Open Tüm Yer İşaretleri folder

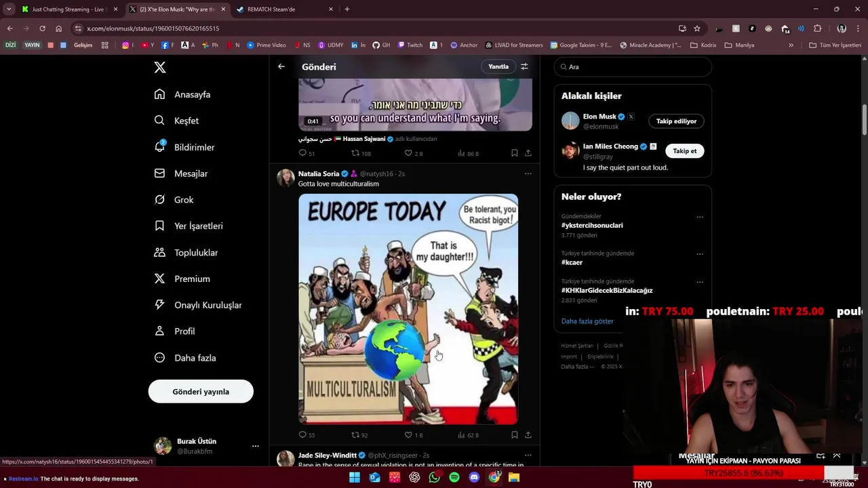(835, 45)
